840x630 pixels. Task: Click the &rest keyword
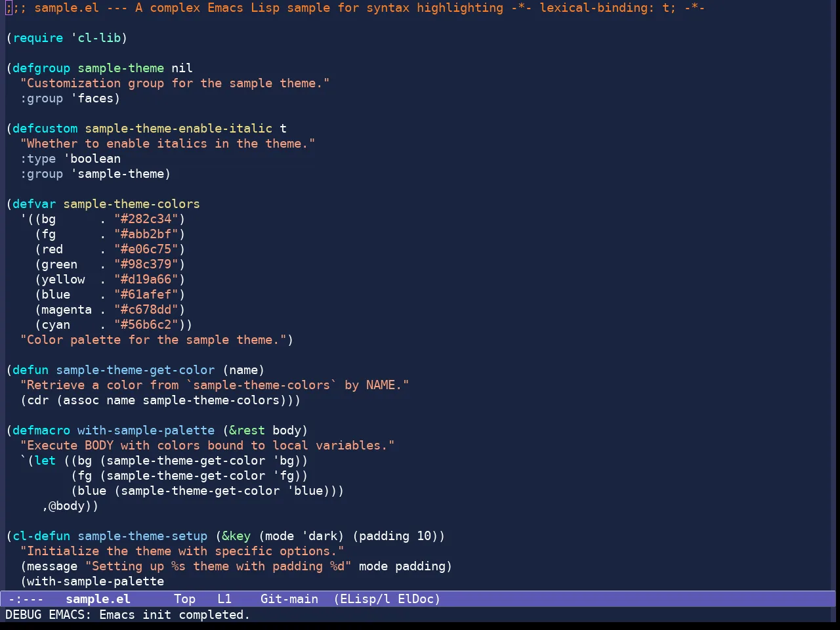coord(247,430)
